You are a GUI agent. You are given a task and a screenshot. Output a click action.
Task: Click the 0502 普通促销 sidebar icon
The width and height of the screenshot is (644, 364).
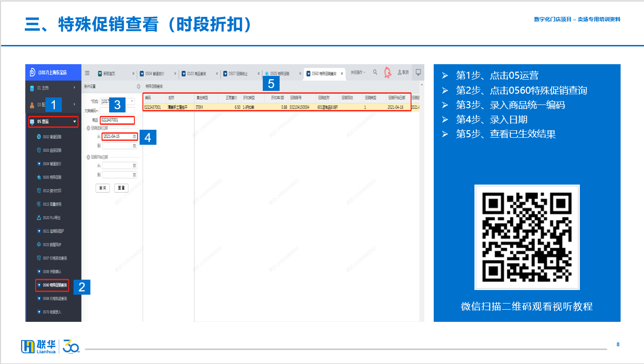tap(39, 137)
